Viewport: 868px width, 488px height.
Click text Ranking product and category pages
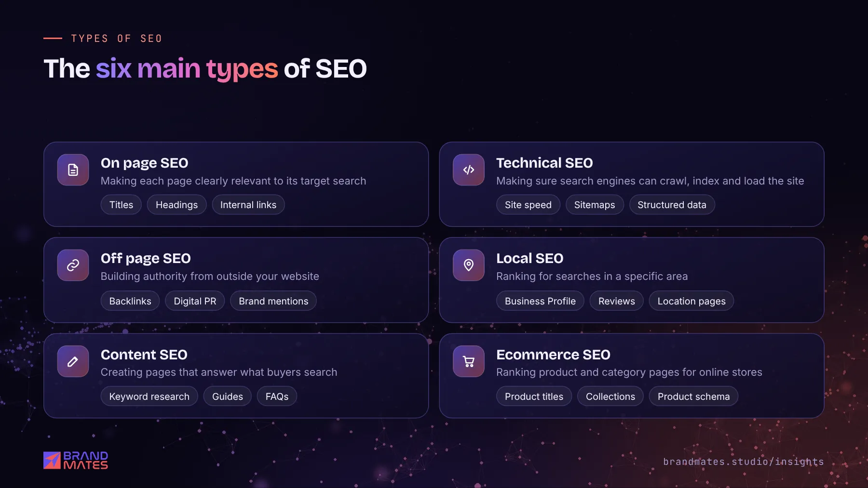(x=588, y=372)
